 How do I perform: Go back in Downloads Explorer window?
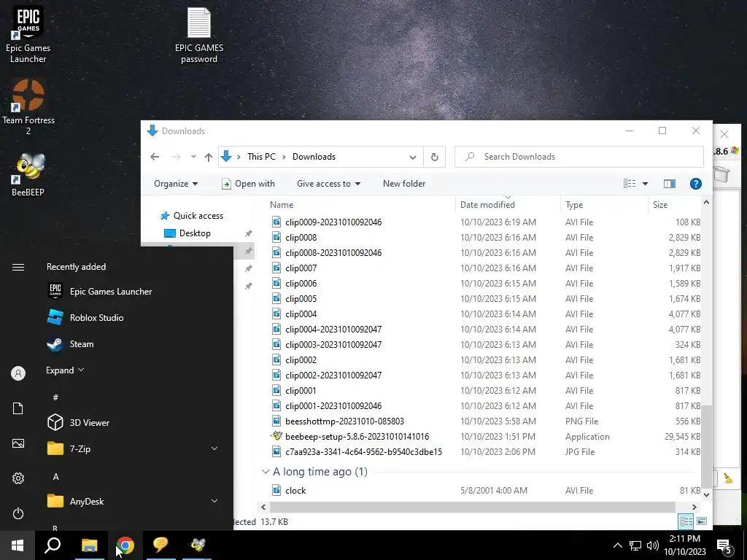pyautogui.click(x=155, y=157)
